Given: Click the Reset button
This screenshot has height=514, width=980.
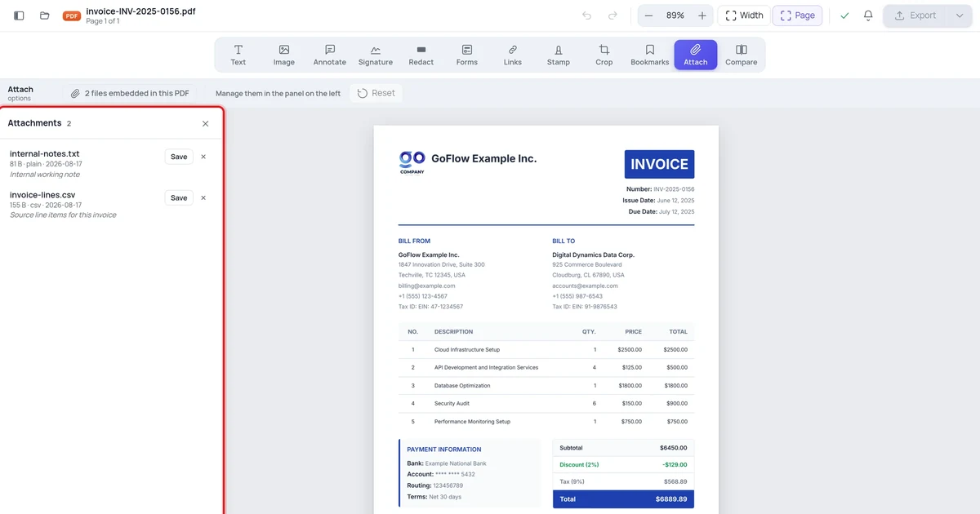Looking at the screenshot, I should pyautogui.click(x=376, y=93).
